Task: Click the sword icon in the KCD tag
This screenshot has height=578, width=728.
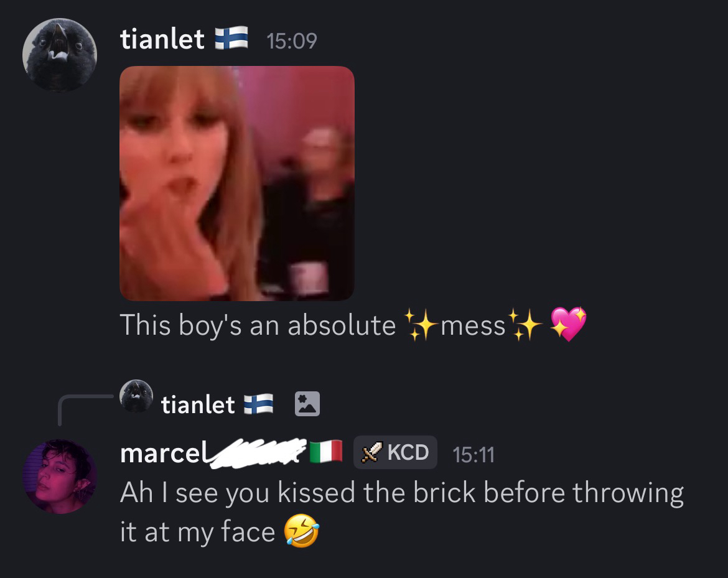Action: 371,452
